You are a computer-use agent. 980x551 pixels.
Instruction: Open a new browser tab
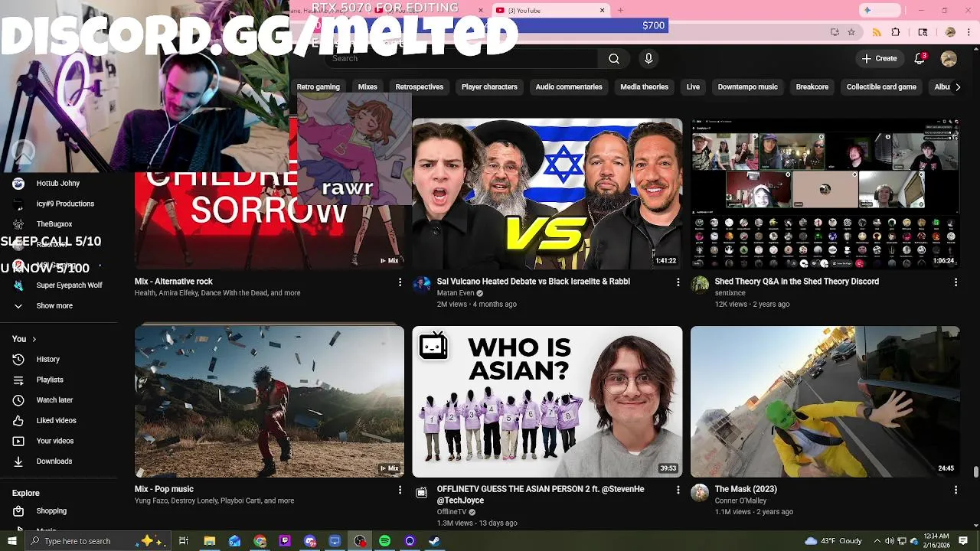tap(620, 10)
